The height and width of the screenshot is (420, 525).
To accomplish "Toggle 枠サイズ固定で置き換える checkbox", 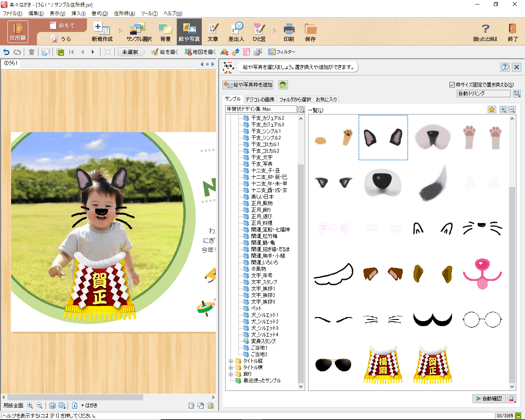I will [452, 85].
